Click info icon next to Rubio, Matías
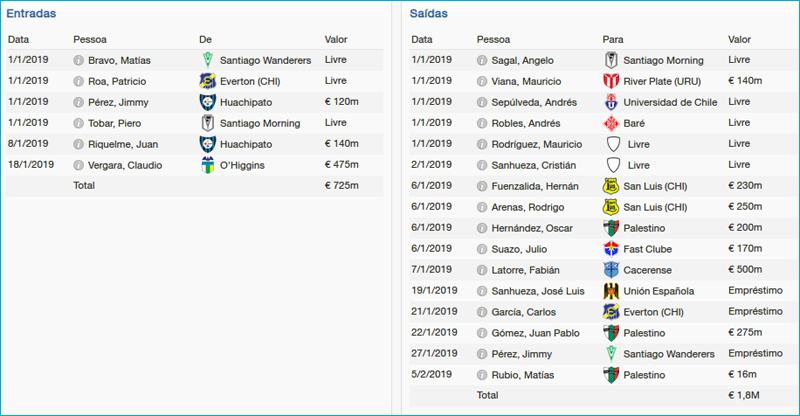 point(483,375)
